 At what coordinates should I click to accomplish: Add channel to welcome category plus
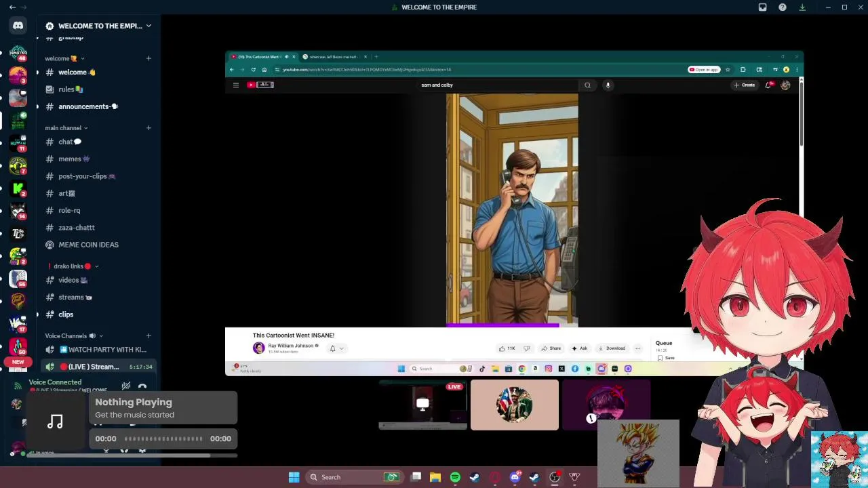click(149, 58)
